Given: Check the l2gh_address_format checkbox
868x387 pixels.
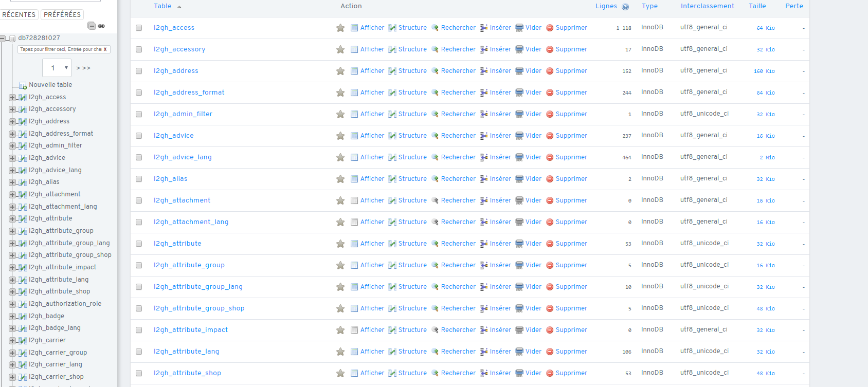Looking at the screenshot, I should (x=139, y=93).
